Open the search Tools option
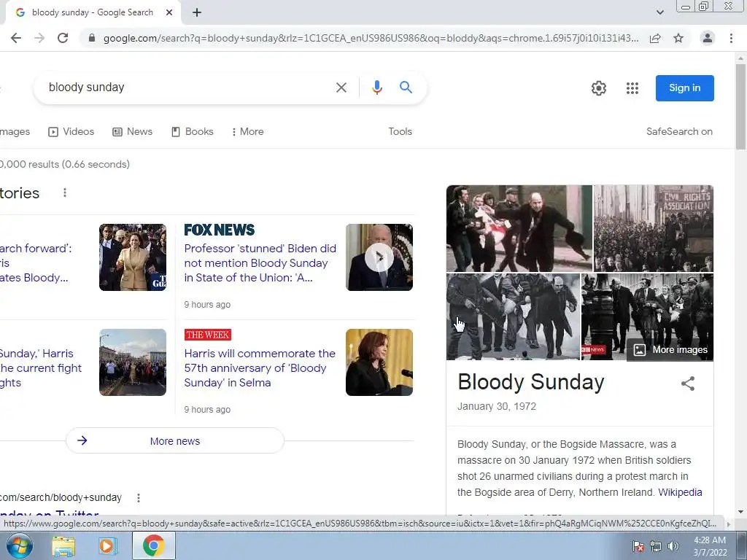Screen dimensions: 747x560 [400, 132]
